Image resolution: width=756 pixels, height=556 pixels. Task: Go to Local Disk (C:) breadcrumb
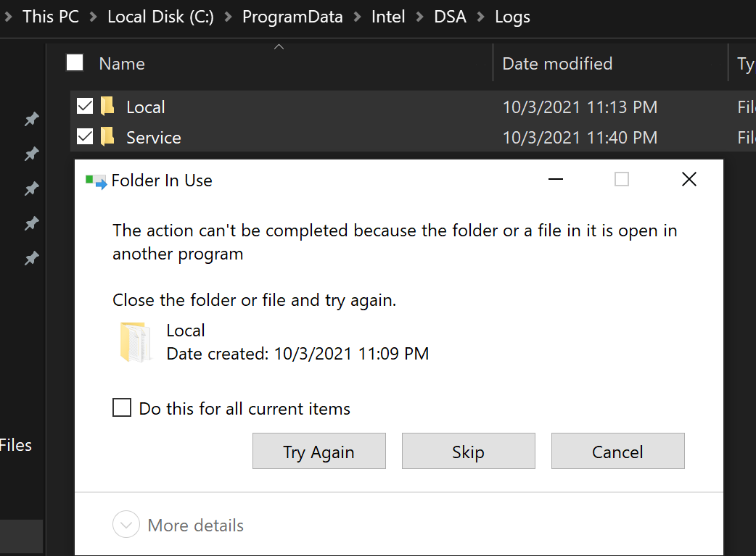(160, 17)
